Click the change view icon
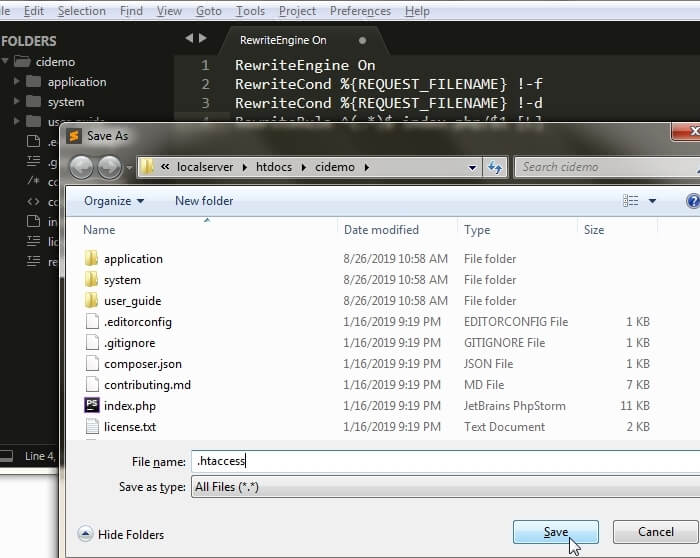700x558 pixels. point(630,201)
